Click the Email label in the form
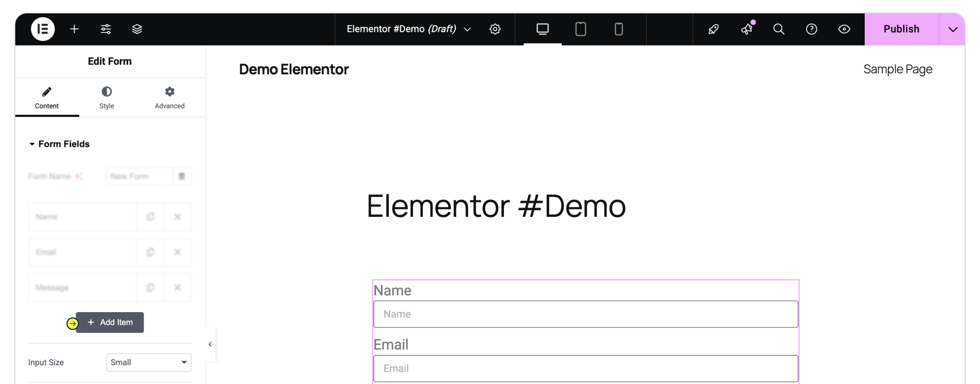 (x=391, y=345)
